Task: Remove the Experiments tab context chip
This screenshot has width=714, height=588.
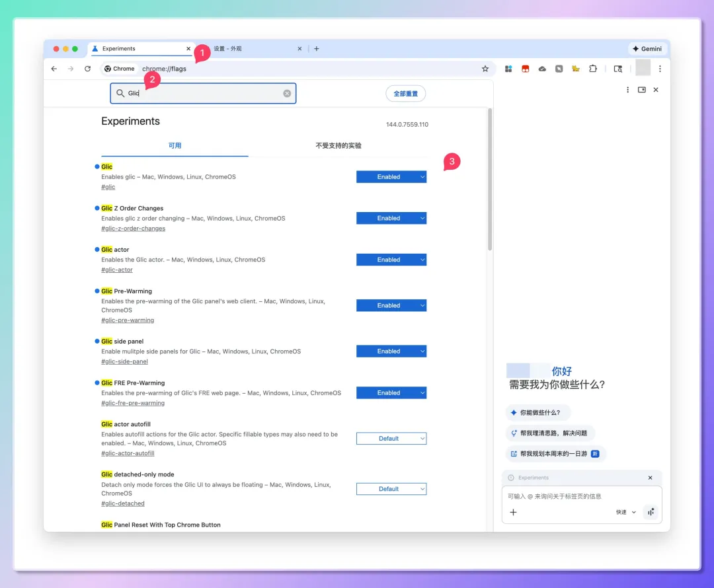Action: [x=650, y=478]
